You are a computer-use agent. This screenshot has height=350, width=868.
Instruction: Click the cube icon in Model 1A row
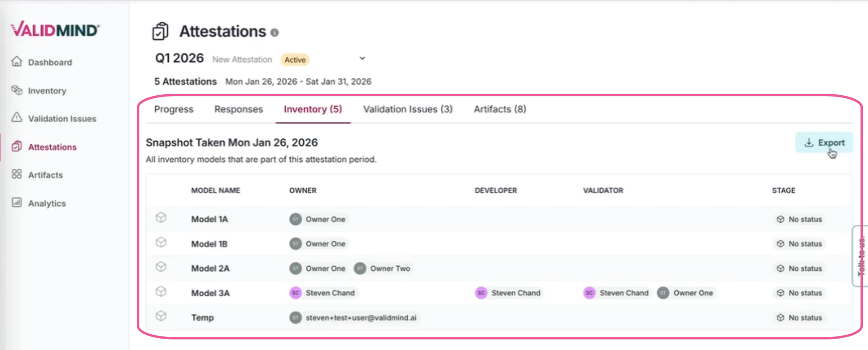pyautogui.click(x=161, y=218)
